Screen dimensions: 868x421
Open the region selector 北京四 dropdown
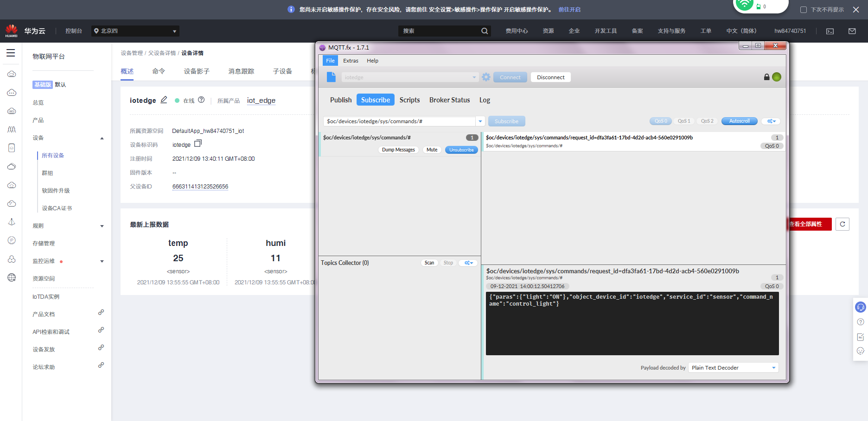135,31
